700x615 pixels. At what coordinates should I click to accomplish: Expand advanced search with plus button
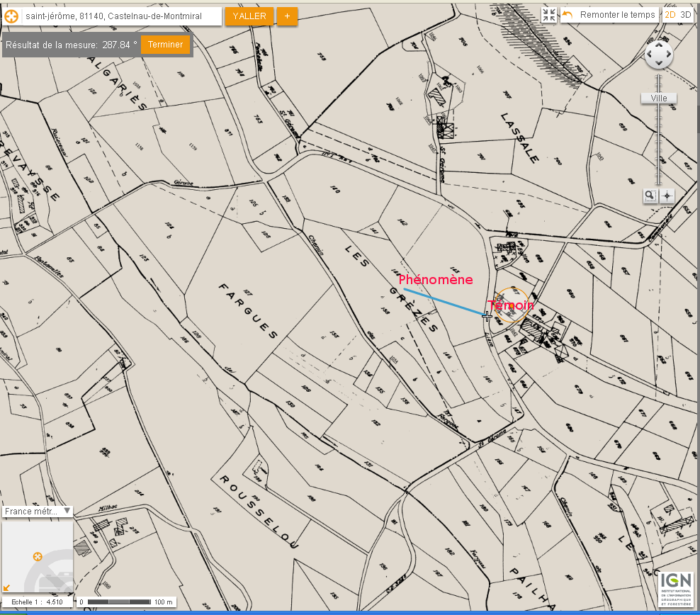(x=287, y=16)
